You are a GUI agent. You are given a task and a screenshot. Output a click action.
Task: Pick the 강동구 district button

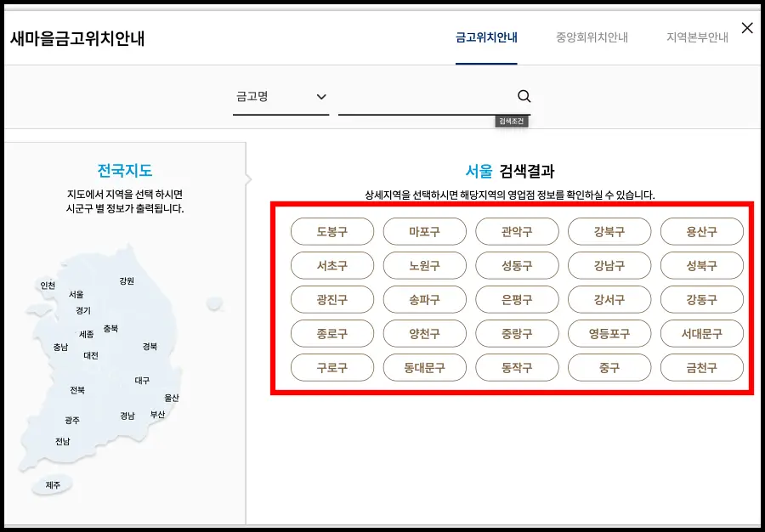click(702, 299)
